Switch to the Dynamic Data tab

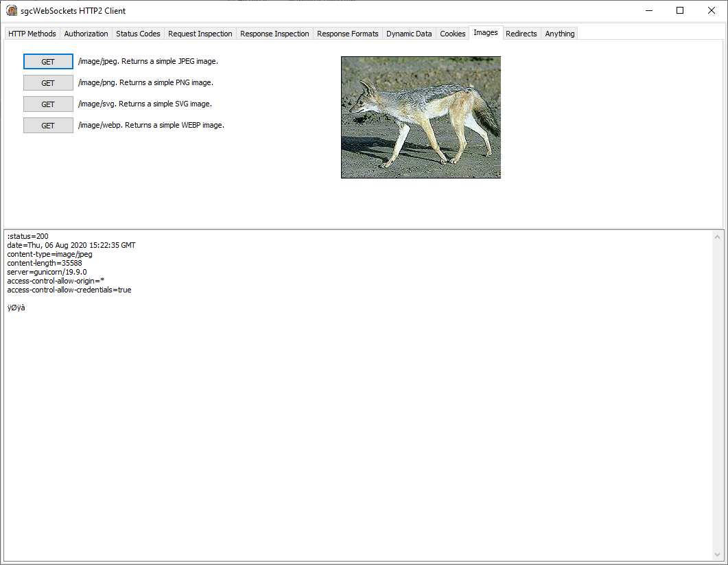(409, 34)
